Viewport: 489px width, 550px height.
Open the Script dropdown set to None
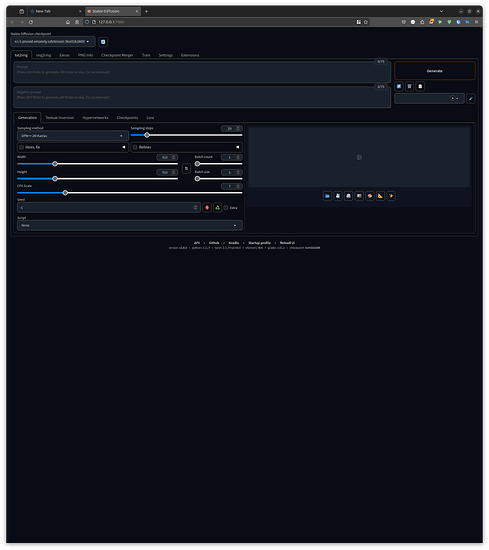(130, 226)
